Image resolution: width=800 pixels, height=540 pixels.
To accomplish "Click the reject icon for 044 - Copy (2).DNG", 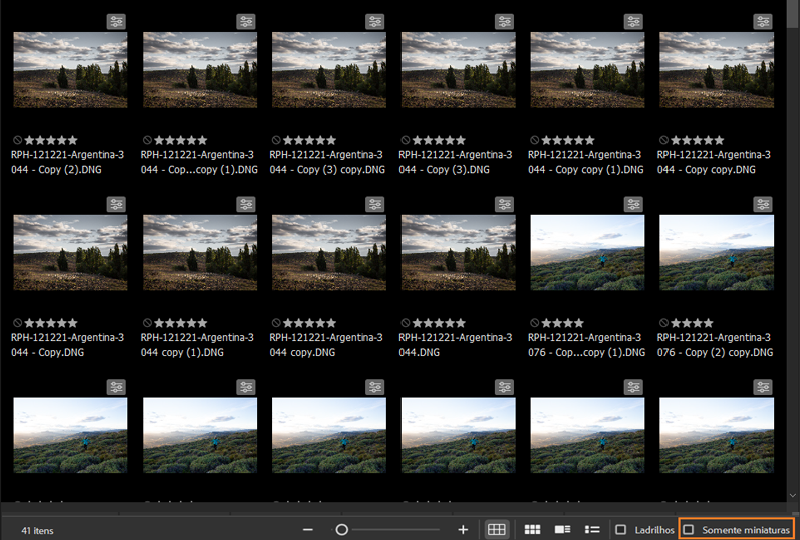I will [x=17, y=140].
